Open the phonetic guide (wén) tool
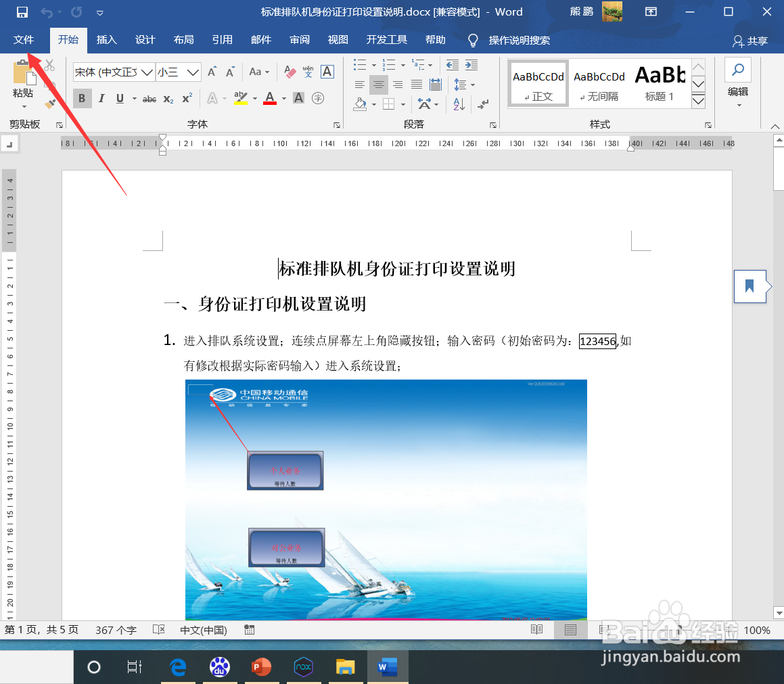Viewport: 784px width, 684px height. pyautogui.click(x=308, y=72)
